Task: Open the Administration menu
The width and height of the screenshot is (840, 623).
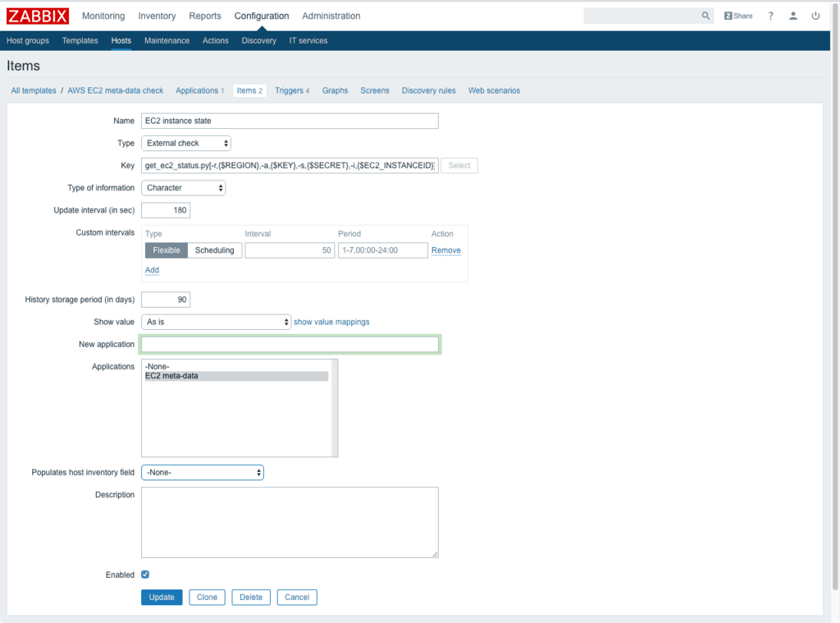Action: tap(331, 16)
